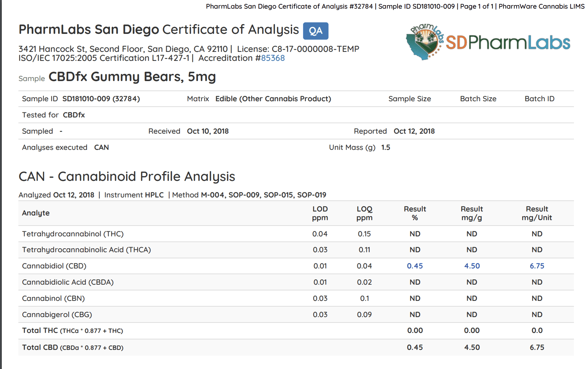Click the Total CBD row label
The image size is (588, 369).
click(x=73, y=347)
